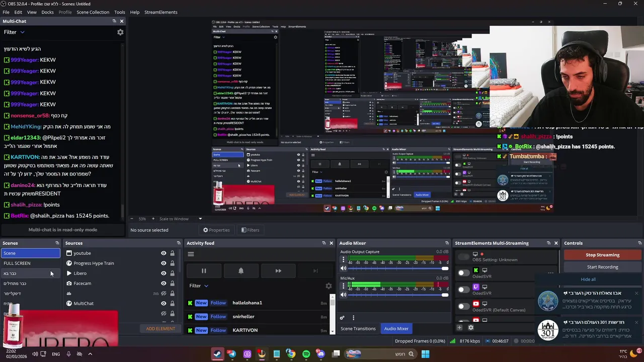Lock the youtube source
This screenshot has height=362, width=644.
pyautogui.click(x=172, y=253)
